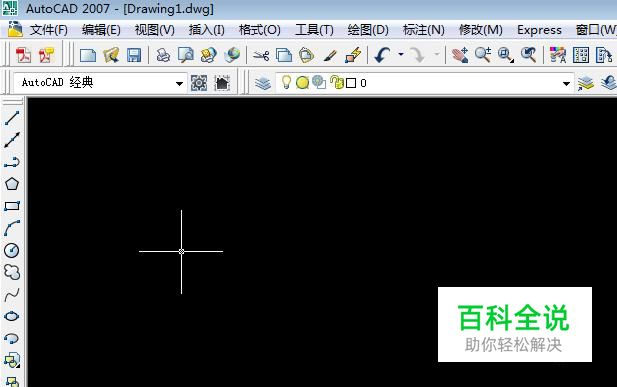The width and height of the screenshot is (617, 387).
Task: Open the 文件(F) menu
Action: (x=49, y=30)
